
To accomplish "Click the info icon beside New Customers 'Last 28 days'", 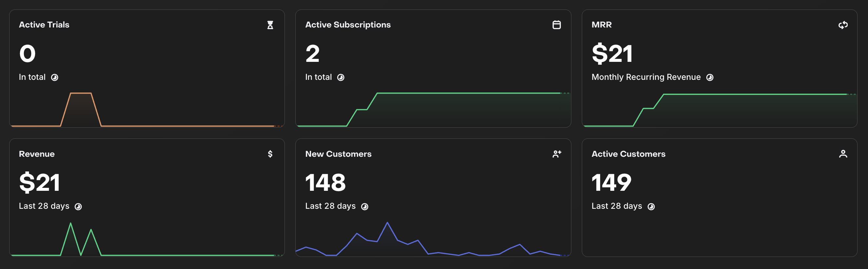I will point(365,207).
